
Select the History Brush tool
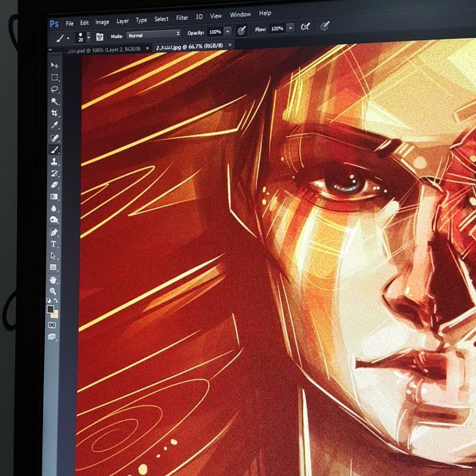click(x=55, y=173)
